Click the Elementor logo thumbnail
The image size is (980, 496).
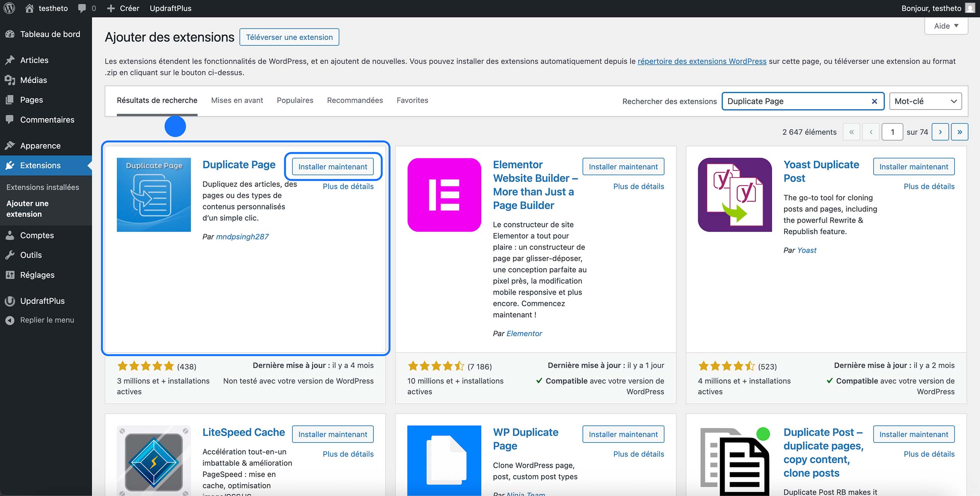click(444, 195)
